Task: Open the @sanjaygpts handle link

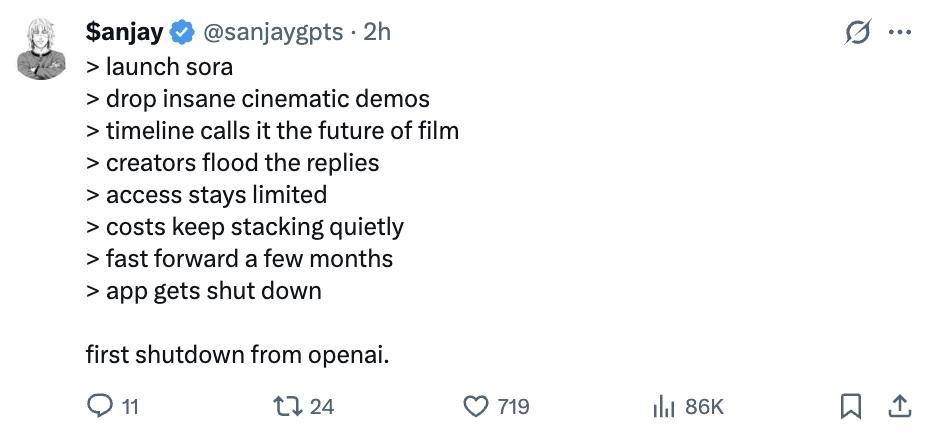Action: pos(273,32)
